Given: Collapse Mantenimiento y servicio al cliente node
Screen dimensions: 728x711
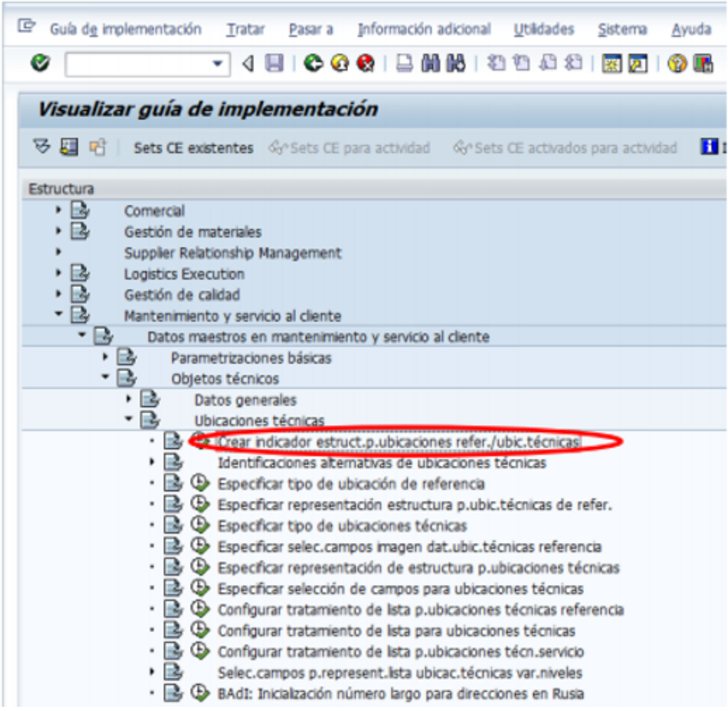Looking at the screenshot, I should (x=58, y=314).
